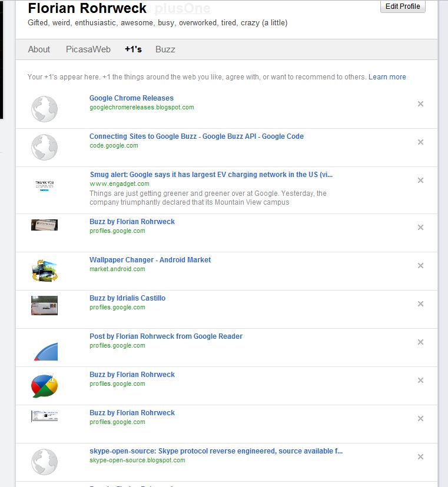Remove the Smug alert engadget +1
The image size is (448, 487).
pyautogui.click(x=420, y=180)
